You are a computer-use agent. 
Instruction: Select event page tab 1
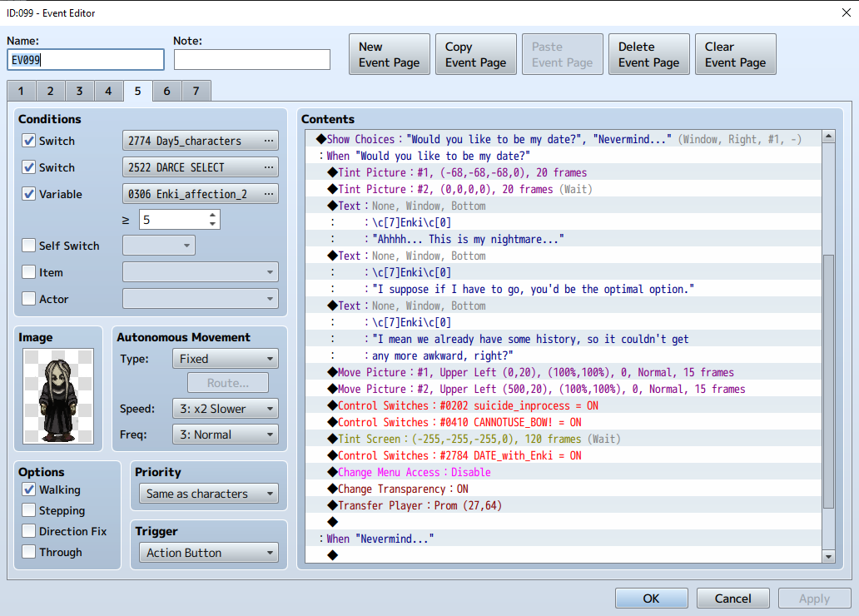(x=21, y=91)
